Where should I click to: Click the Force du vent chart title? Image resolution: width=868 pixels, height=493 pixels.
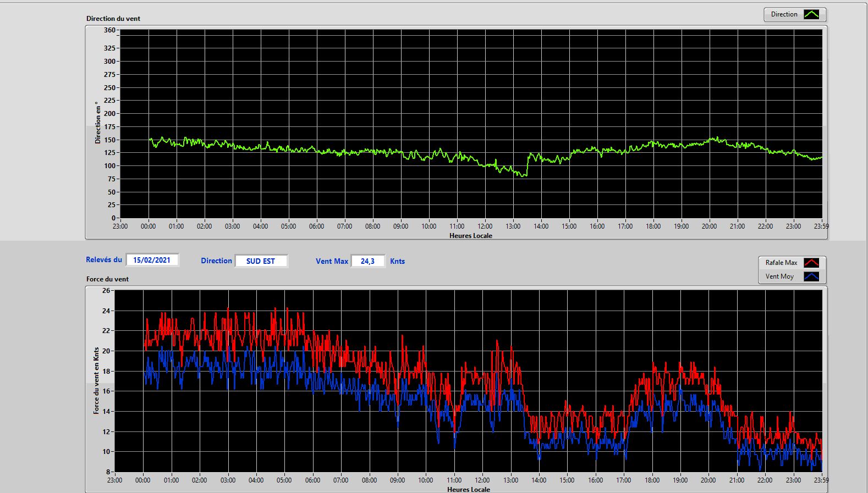point(107,279)
